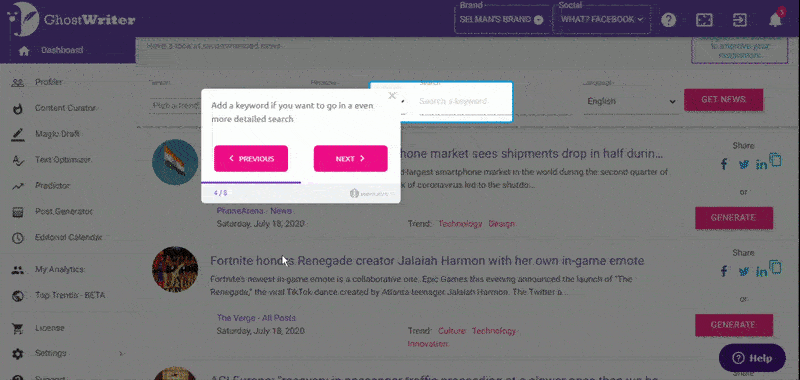The height and width of the screenshot is (380, 800).
Task: Click the Innovation trend tag
Action: click(x=428, y=344)
